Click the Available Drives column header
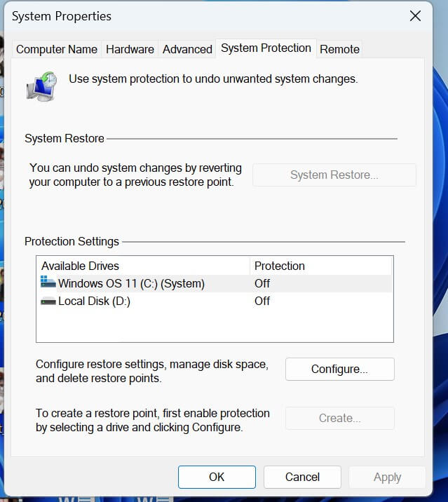 tap(143, 266)
